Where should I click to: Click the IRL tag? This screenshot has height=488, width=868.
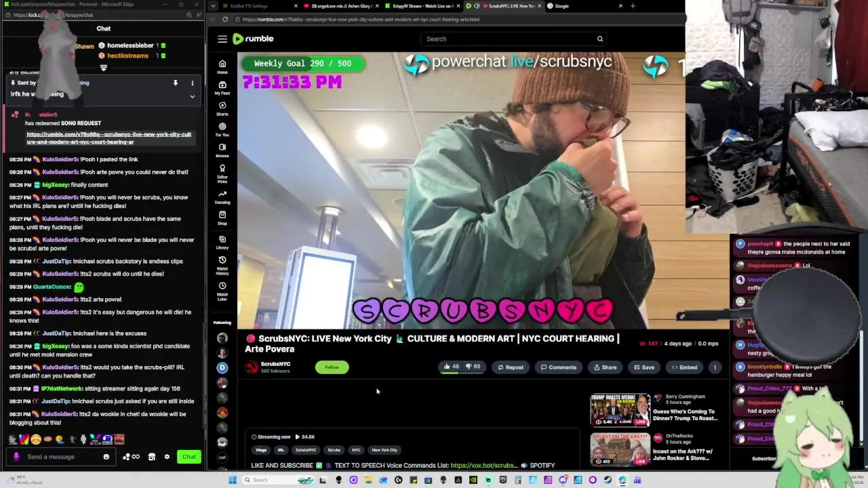tap(281, 450)
